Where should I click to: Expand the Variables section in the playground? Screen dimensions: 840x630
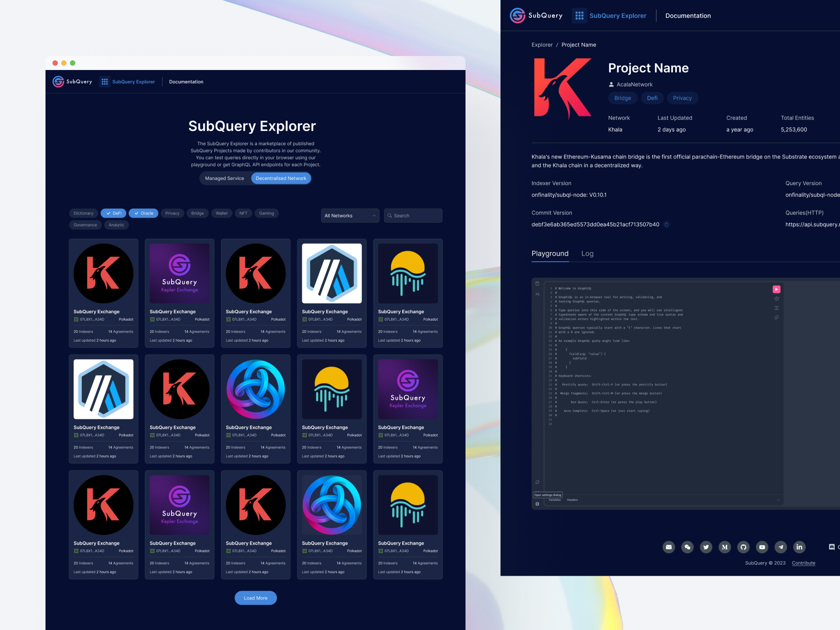click(554, 499)
